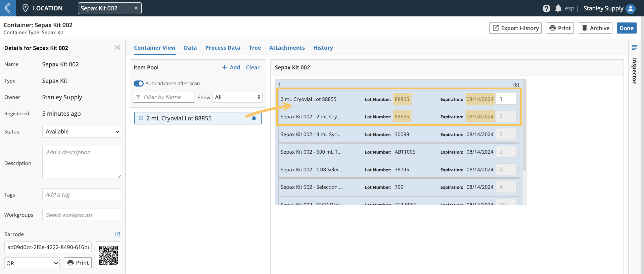Click lot number 709

(399, 187)
